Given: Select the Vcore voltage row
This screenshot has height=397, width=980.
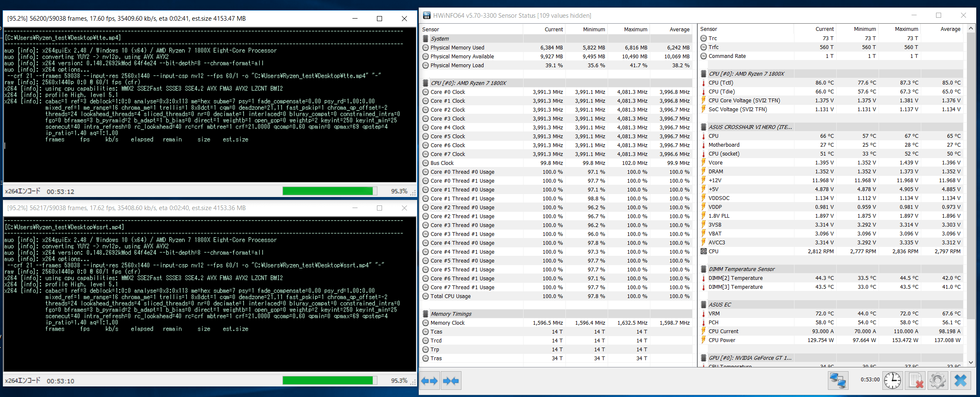Looking at the screenshot, I should pyautogui.click(x=831, y=162).
